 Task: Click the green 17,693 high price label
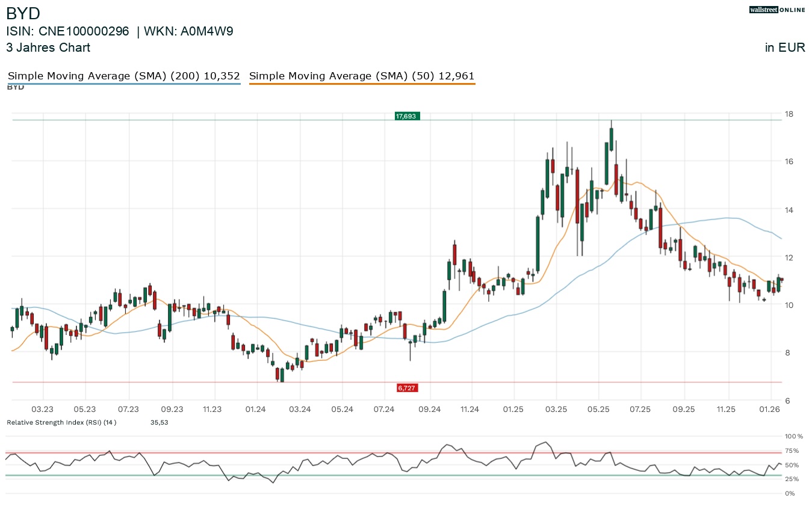(x=406, y=115)
